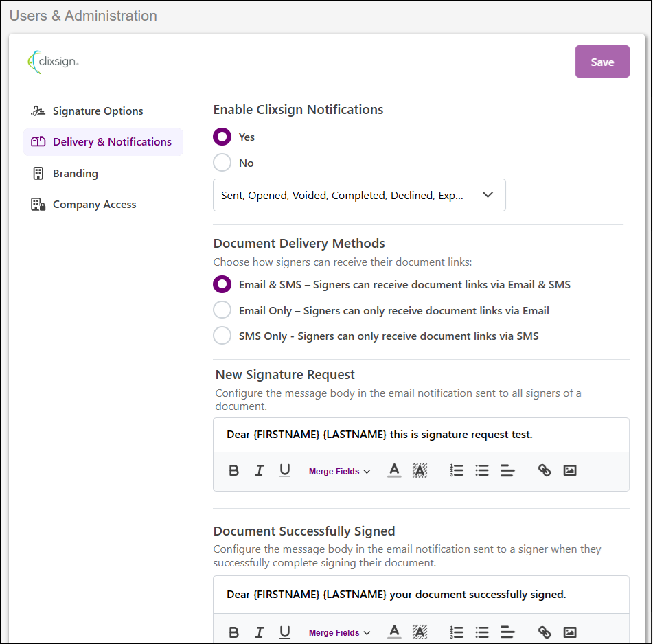Screen dimensions: 653x644
Task: Insert numbered list in Document Successfully Signed editor
Action: (457, 632)
